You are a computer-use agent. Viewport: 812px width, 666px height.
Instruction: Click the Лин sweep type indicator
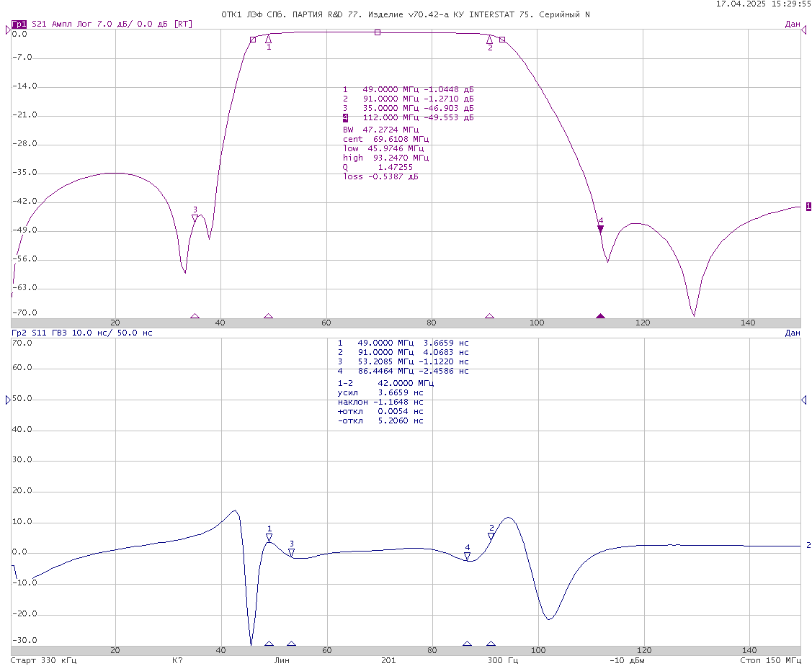282,660
